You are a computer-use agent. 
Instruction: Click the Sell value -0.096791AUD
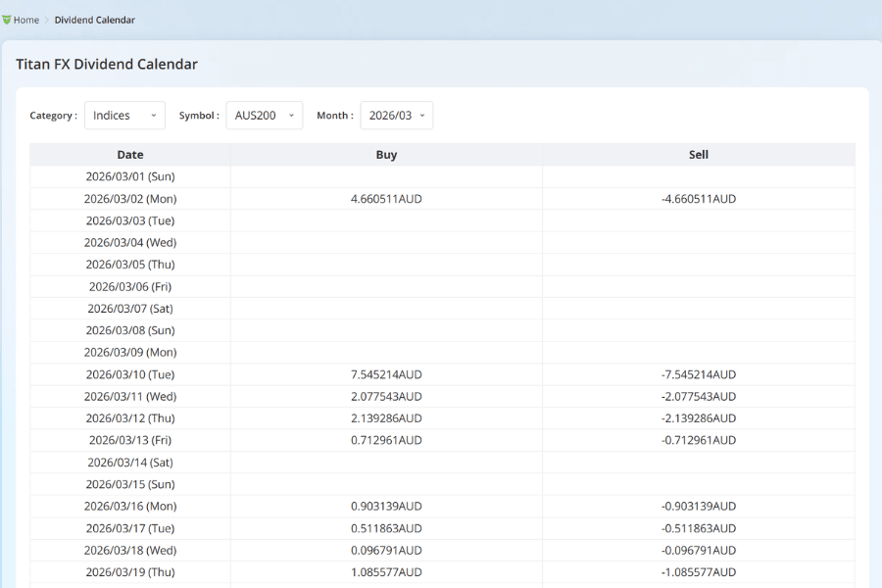699,550
